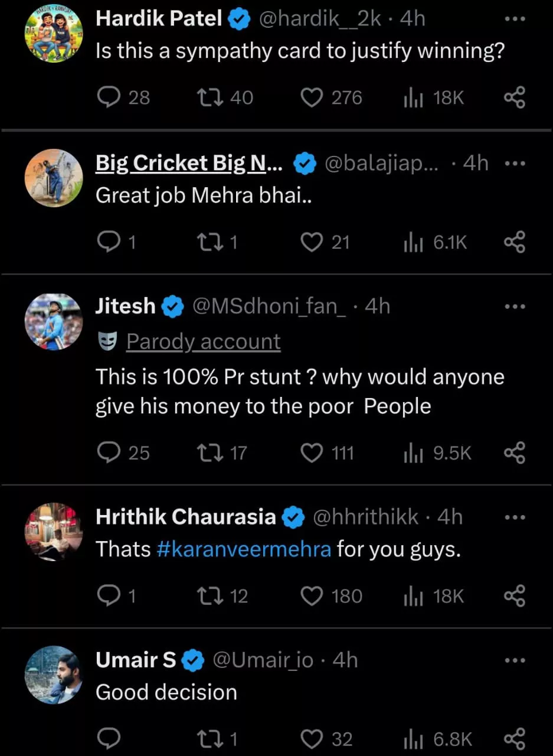Open the #karanveermehra hashtag
This screenshot has width=553, height=756.
point(244,549)
